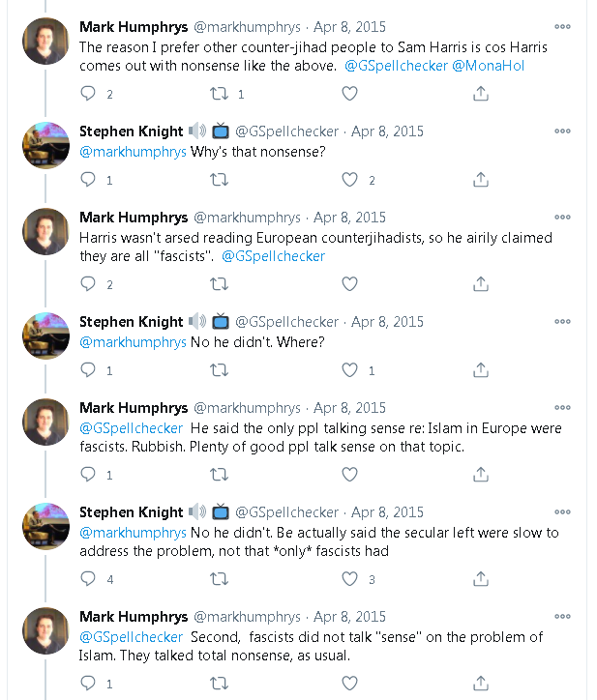Retweet the first tweet mentioning @MonaHol

pyautogui.click(x=220, y=94)
